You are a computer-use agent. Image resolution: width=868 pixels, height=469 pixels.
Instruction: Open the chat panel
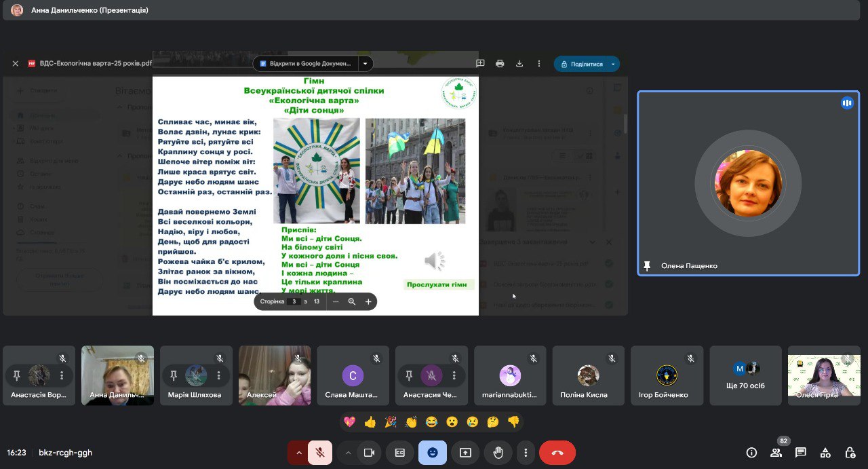[x=801, y=453]
